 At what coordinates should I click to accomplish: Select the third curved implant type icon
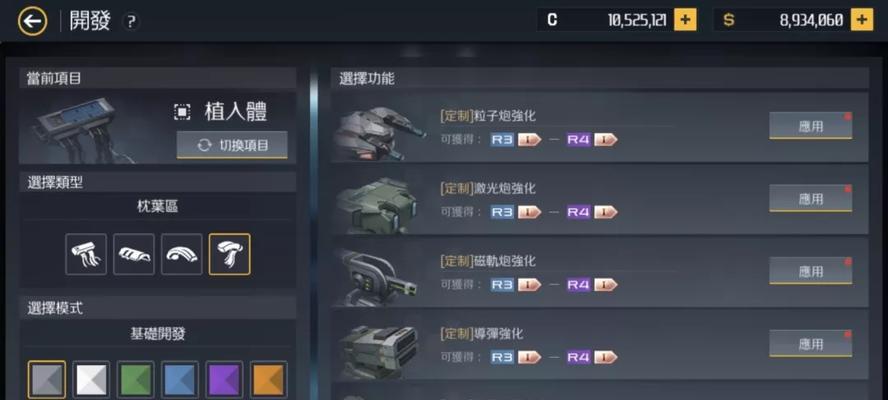pos(181,254)
